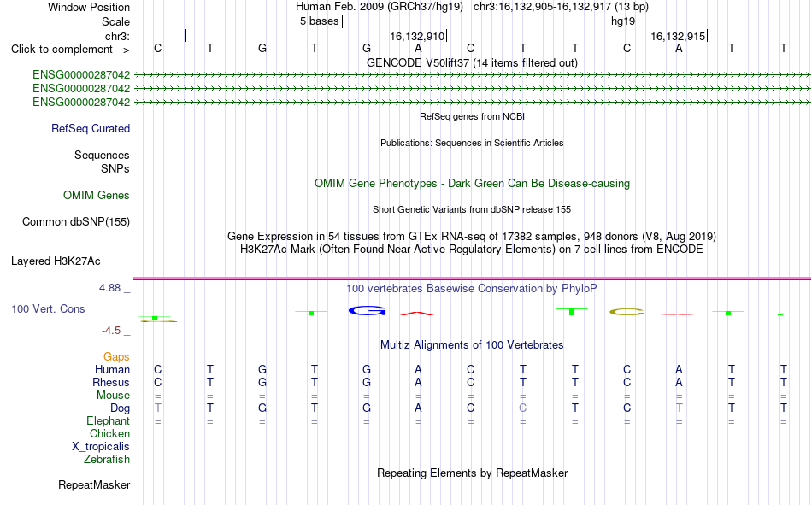The height and width of the screenshot is (505, 812).
Task: Click the yellow C PhyloP logo letter
Action: point(627,312)
